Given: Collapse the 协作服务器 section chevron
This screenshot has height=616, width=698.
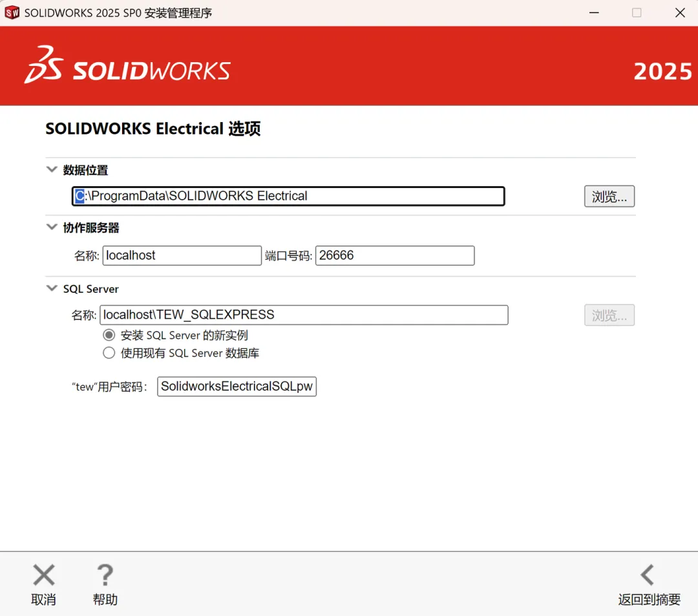Looking at the screenshot, I should tap(52, 227).
